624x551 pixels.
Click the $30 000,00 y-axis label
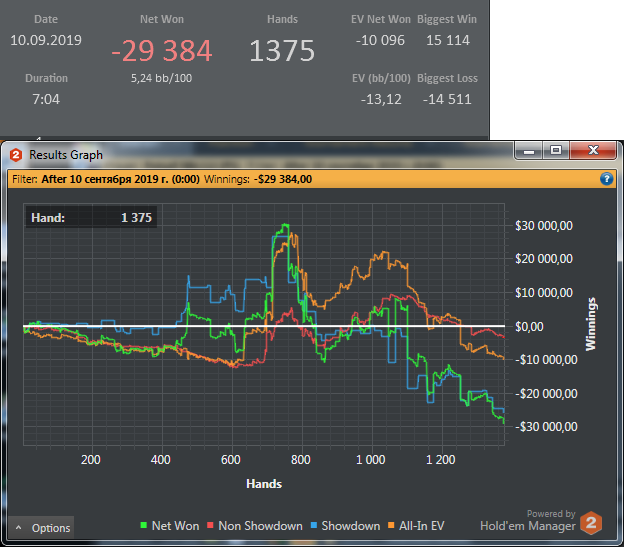(544, 226)
